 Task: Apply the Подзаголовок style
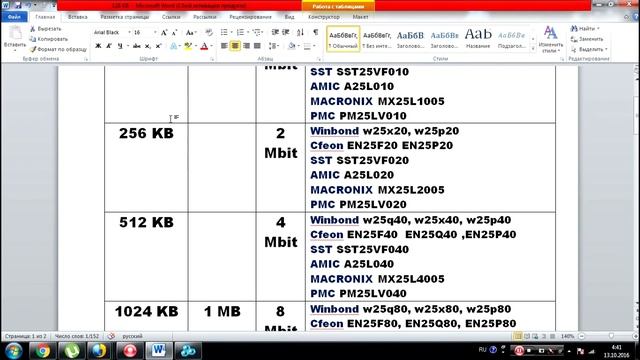[511, 39]
